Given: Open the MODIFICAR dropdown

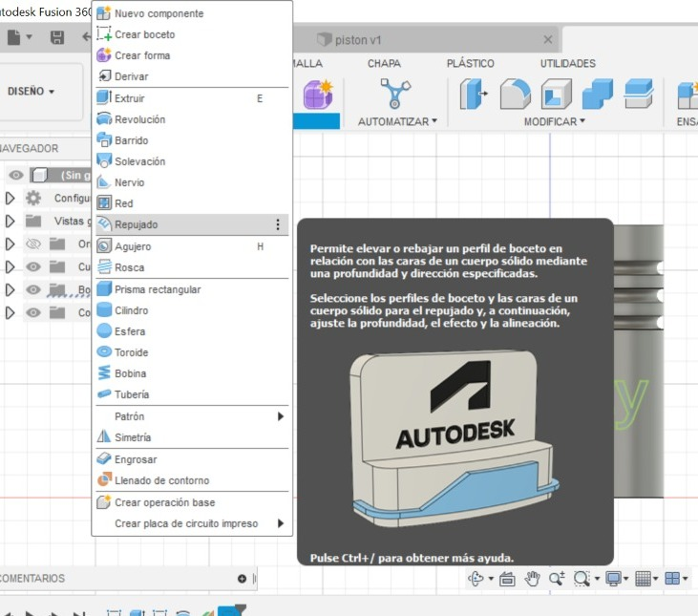Looking at the screenshot, I should pyautogui.click(x=554, y=121).
